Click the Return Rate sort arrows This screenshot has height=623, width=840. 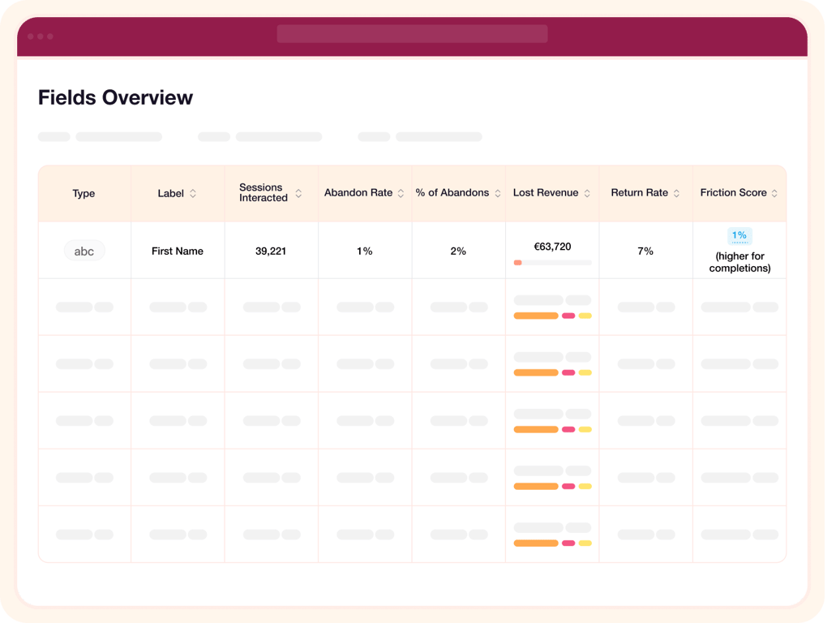676,194
